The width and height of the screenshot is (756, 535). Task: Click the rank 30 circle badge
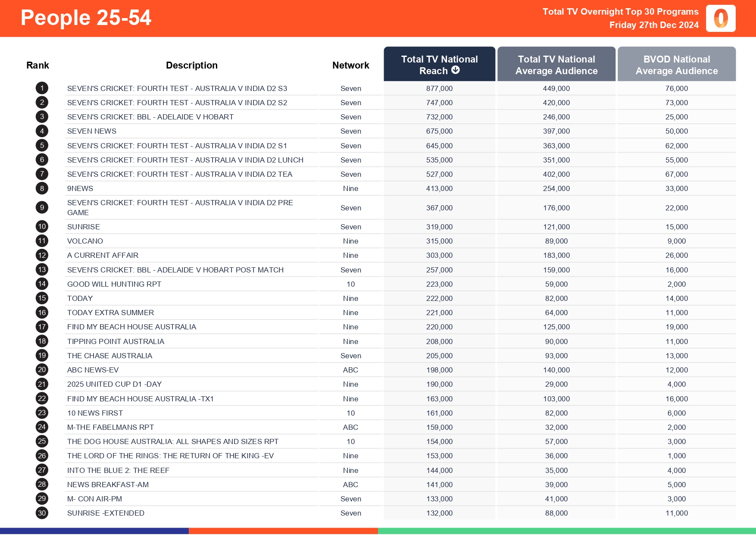coord(42,513)
